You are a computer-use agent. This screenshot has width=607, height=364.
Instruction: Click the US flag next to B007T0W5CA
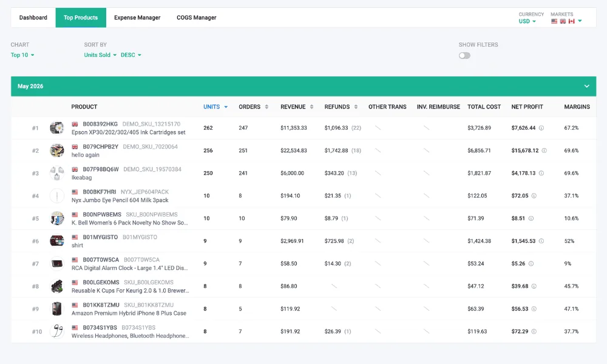click(75, 260)
